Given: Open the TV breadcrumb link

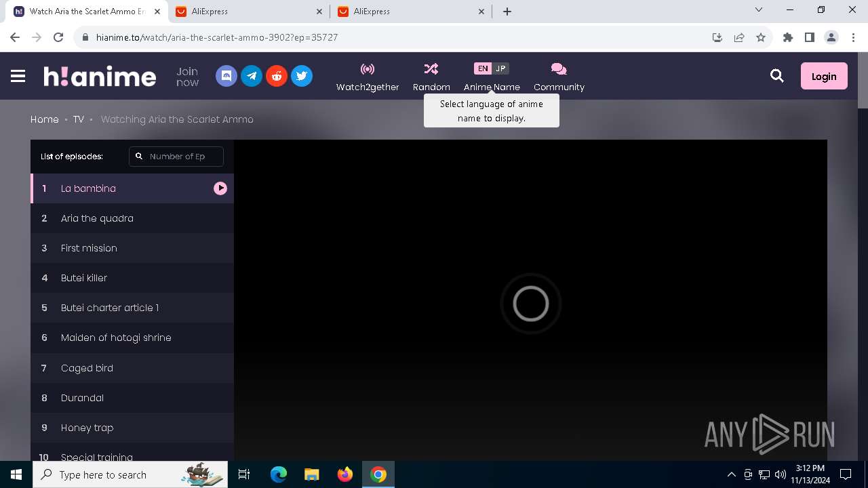Looking at the screenshot, I should (x=79, y=119).
